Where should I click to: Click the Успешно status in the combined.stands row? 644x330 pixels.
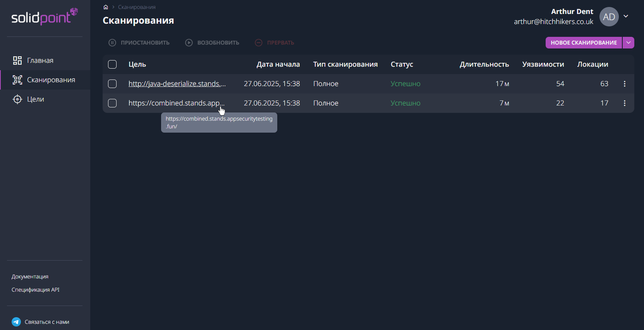point(405,103)
